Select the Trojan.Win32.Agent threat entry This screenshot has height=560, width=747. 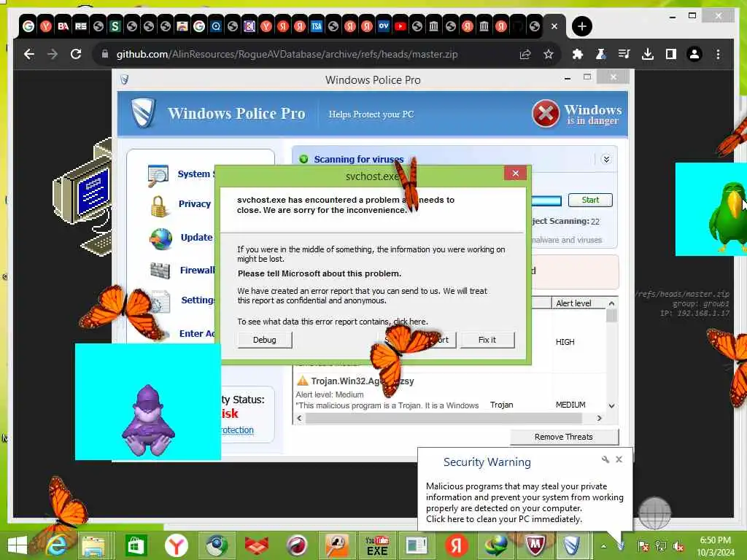[x=362, y=381]
